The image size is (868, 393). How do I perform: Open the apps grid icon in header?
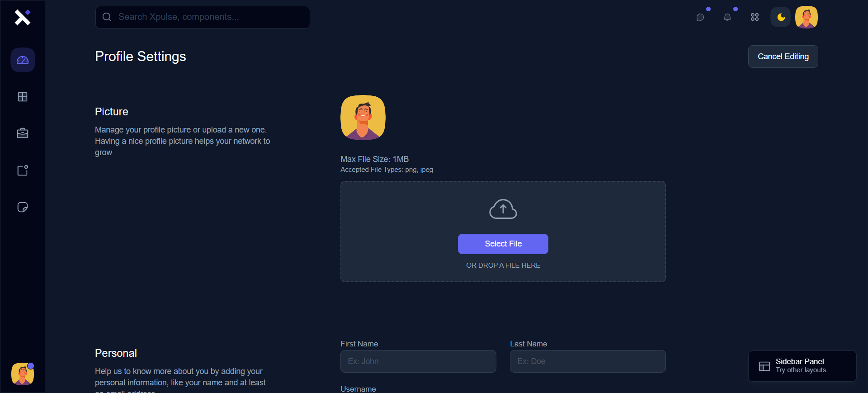755,17
